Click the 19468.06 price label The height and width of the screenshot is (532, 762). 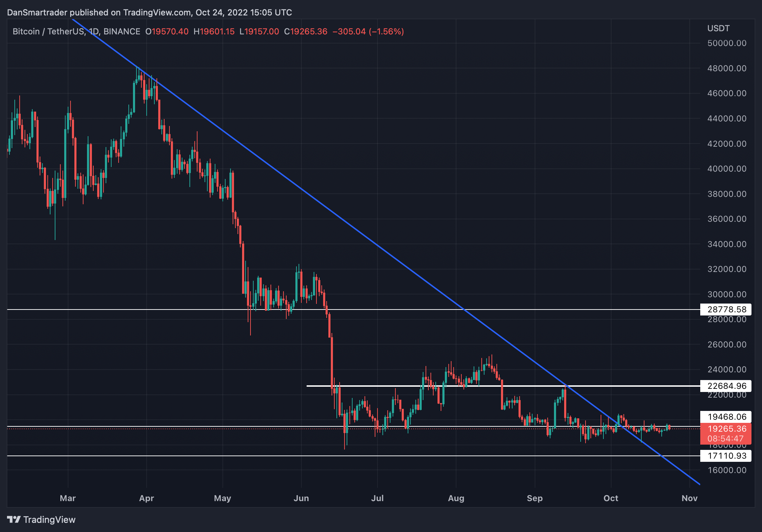pos(726,417)
